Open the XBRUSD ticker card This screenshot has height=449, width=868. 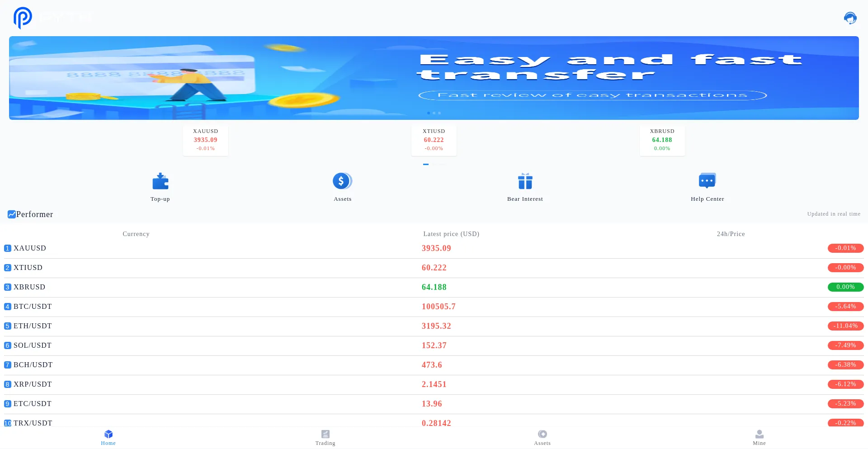click(662, 140)
